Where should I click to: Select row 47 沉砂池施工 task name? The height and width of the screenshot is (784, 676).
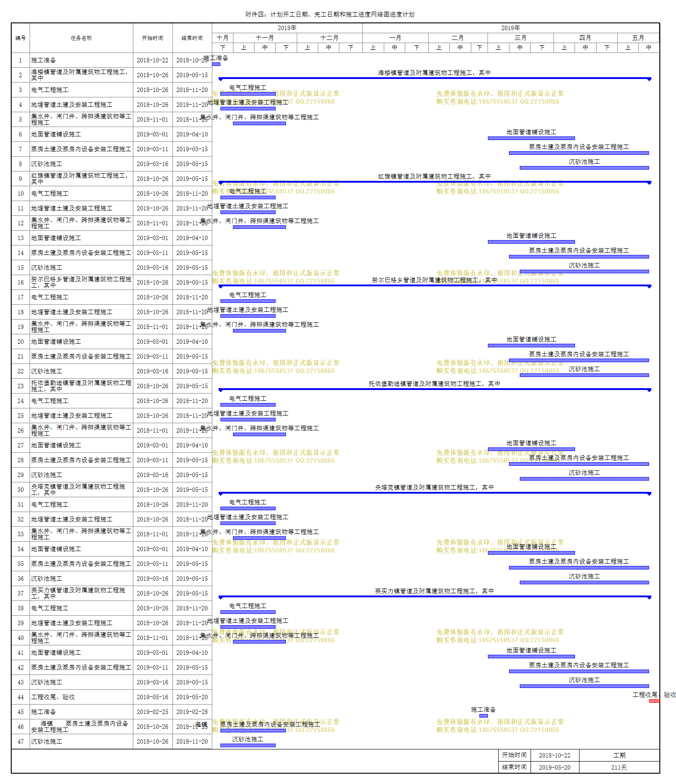tap(47, 741)
